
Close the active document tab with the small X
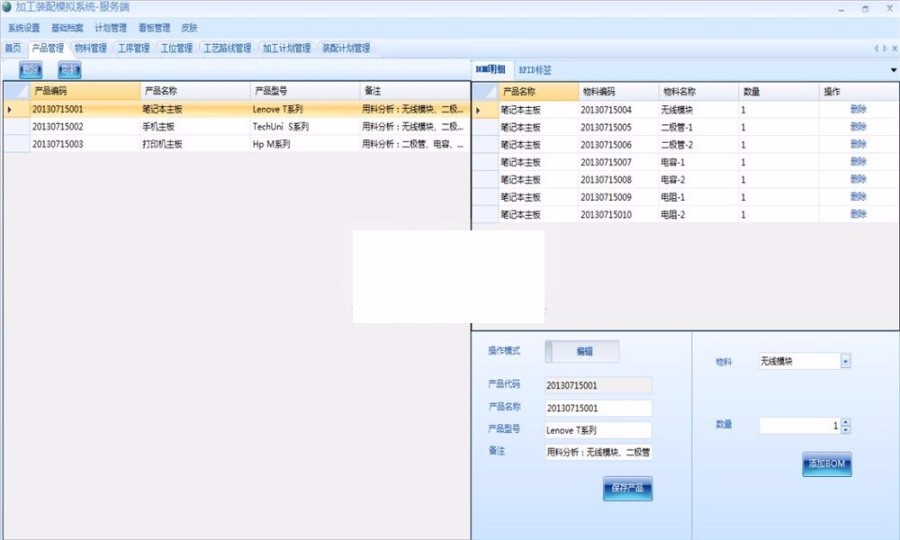tap(893, 48)
